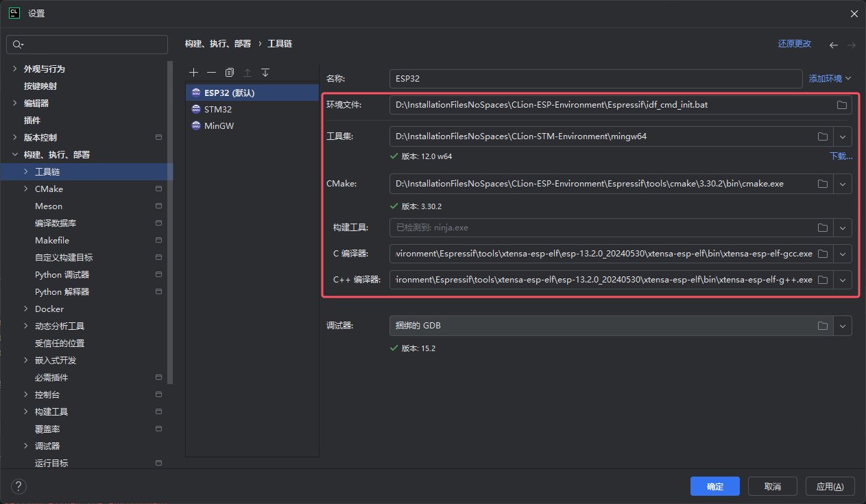The height and width of the screenshot is (504, 866).
Task: Navigate back with left arrow
Action: 834,45
